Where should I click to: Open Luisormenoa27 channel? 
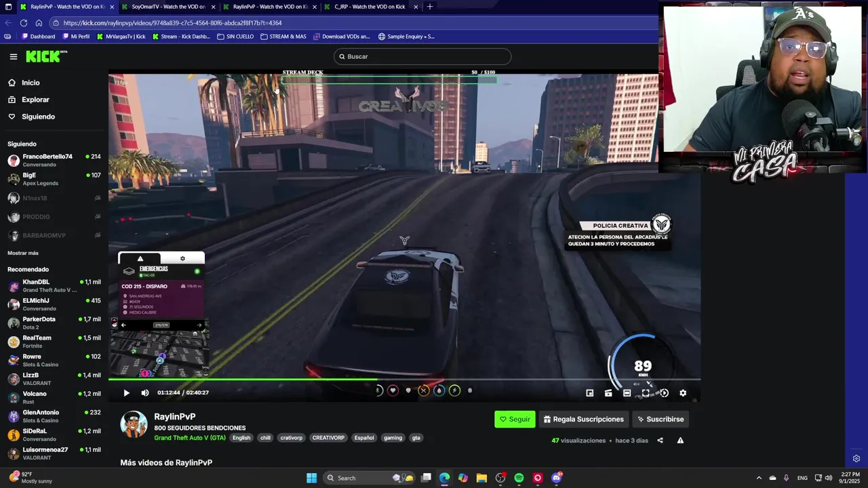tap(54, 453)
